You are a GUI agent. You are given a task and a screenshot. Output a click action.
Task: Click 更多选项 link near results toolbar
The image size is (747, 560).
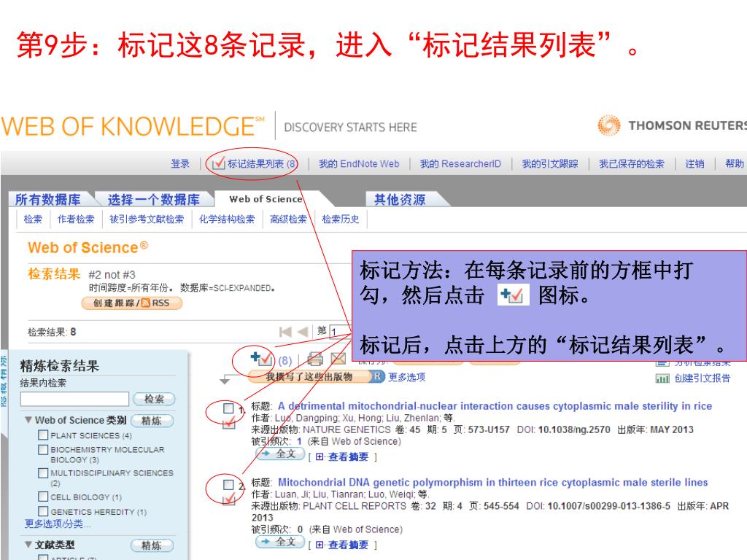406,377
